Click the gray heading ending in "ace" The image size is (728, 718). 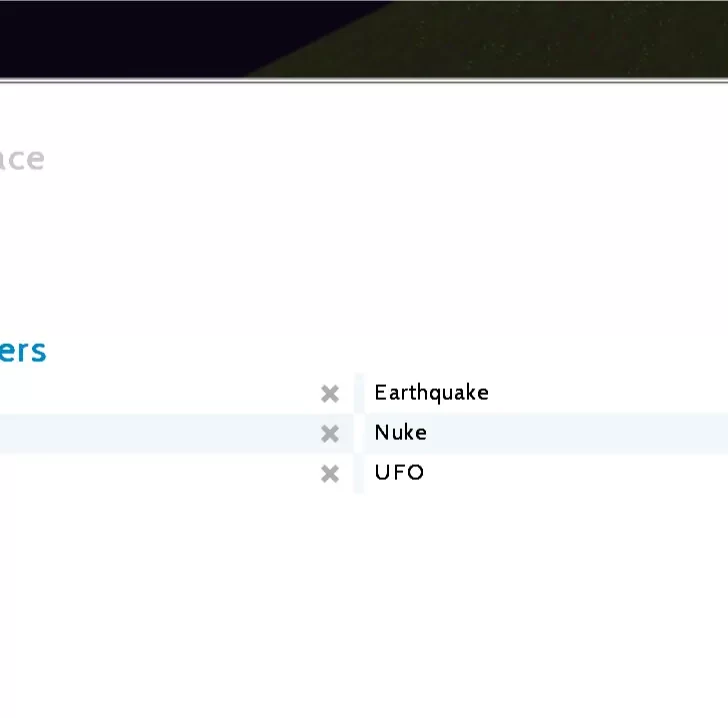21,159
